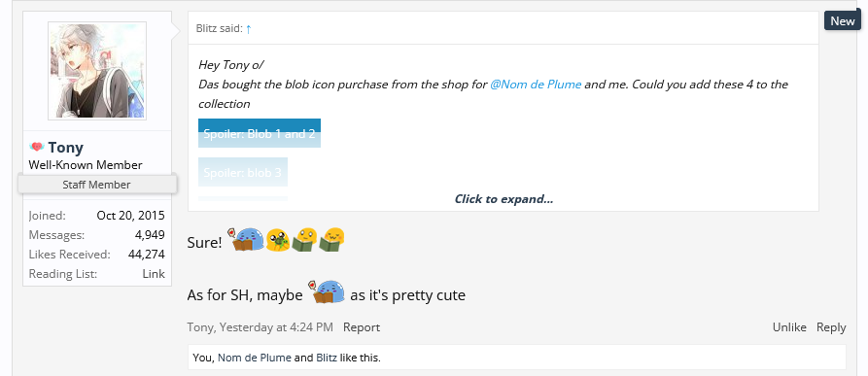Click the sleepy yellow blob with book emoji
This screenshot has width=868, height=376.
(x=332, y=240)
